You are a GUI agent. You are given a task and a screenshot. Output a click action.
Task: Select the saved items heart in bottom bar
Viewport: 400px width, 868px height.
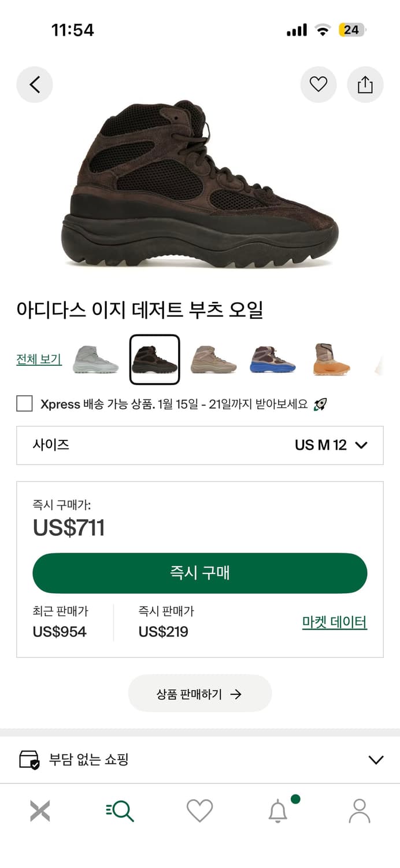[x=199, y=811]
